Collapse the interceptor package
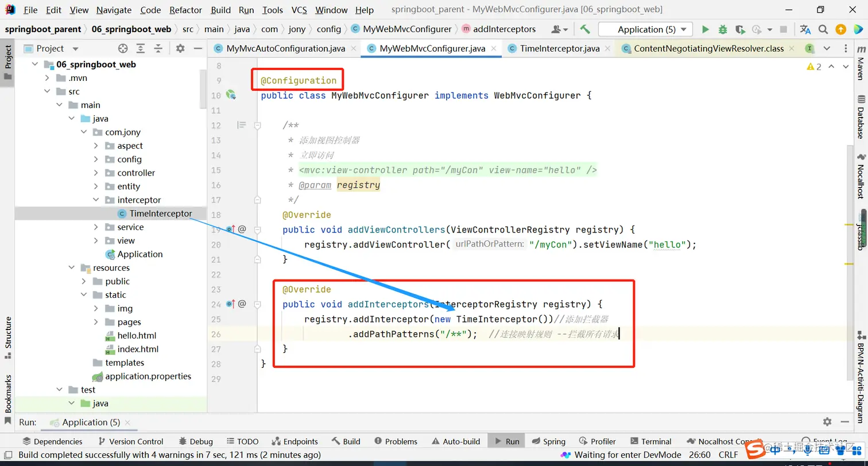 coord(96,200)
